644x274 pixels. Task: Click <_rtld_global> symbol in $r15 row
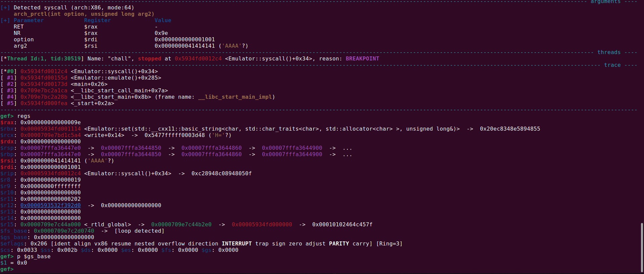(x=107, y=224)
